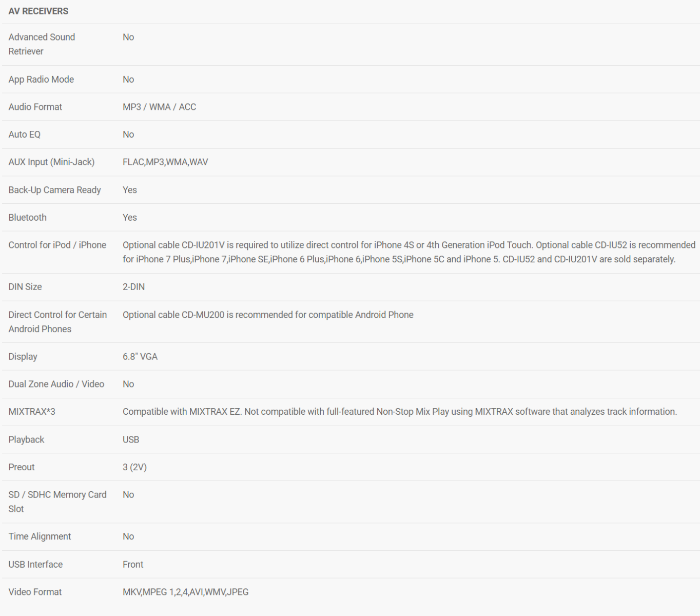This screenshot has width=700, height=616.
Task: Select the App Radio Mode row label
Action: (x=41, y=79)
